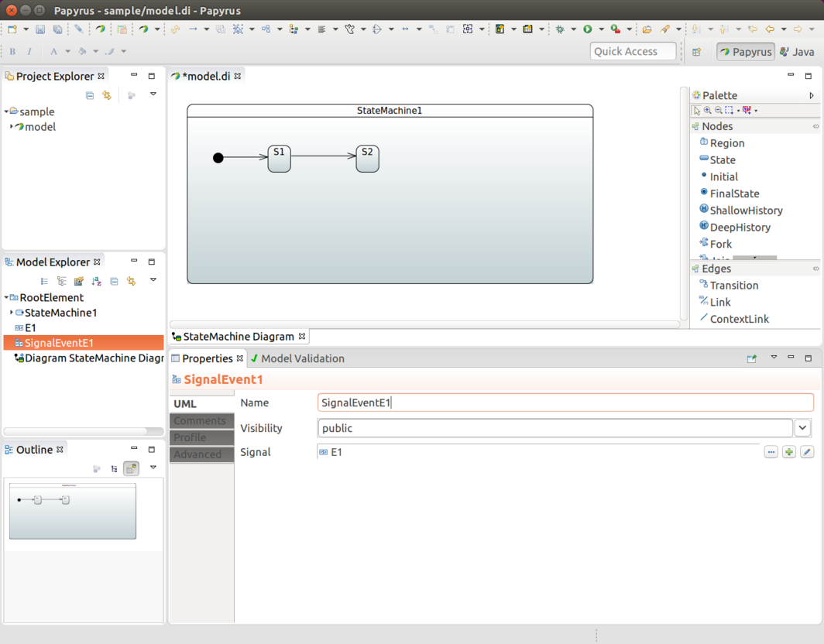824x644 pixels.
Task: Click the Select All toolbar icon
Action: [238, 29]
